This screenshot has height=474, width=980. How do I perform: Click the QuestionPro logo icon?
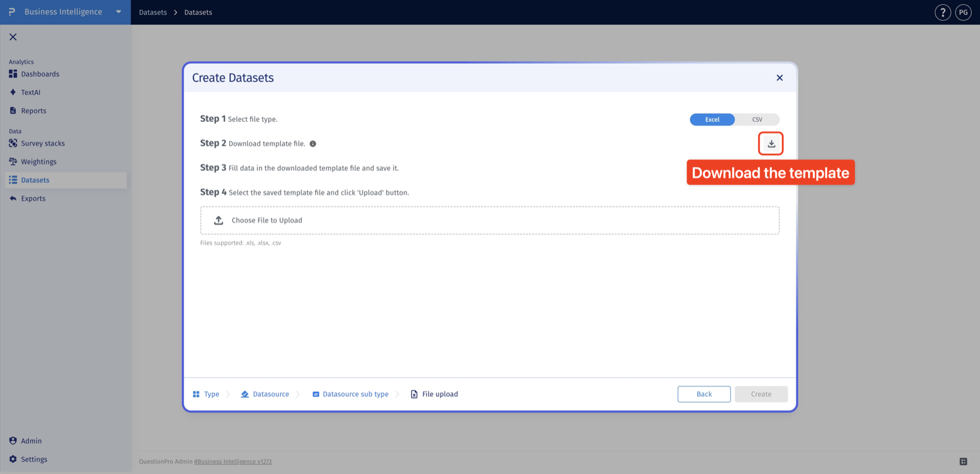click(12, 12)
